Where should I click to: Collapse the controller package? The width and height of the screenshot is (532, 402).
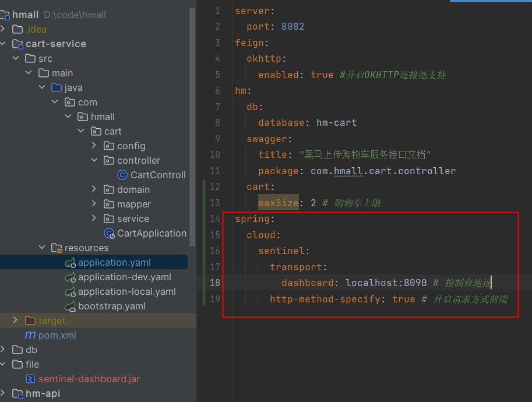pyautogui.click(x=94, y=160)
